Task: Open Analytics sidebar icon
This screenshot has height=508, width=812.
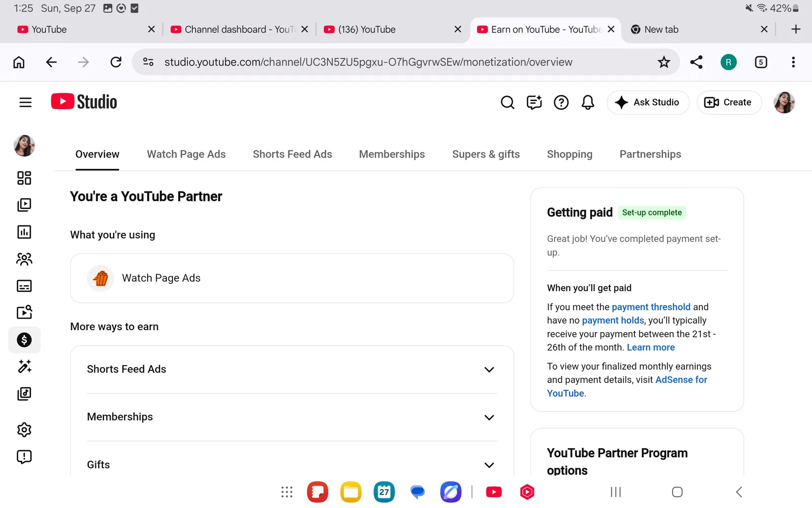Action: pos(24,232)
